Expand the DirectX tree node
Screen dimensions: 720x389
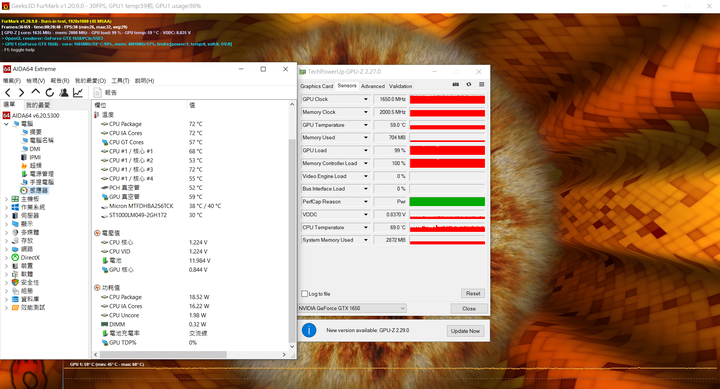[6, 258]
